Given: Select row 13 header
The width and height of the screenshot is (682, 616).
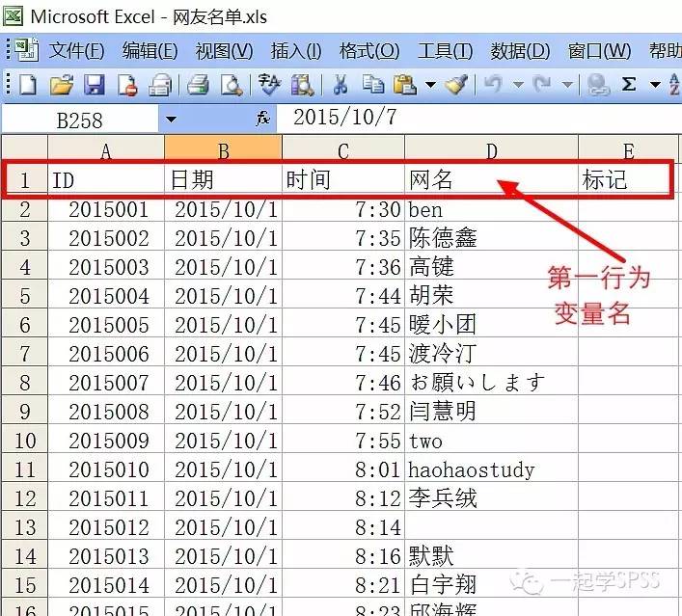Looking at the screenshot, I should click(25, 527).
